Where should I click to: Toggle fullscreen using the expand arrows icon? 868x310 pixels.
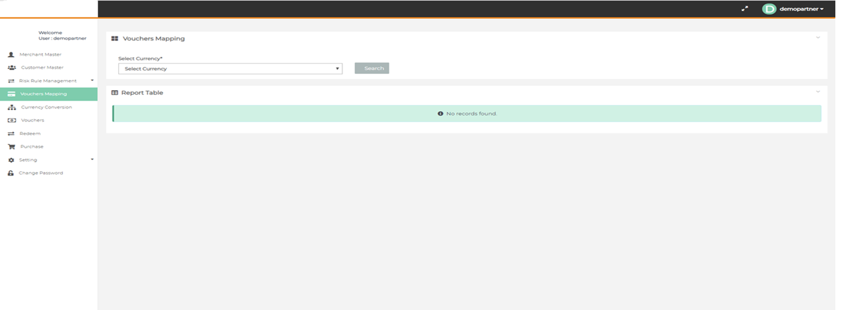pos(744,9)
